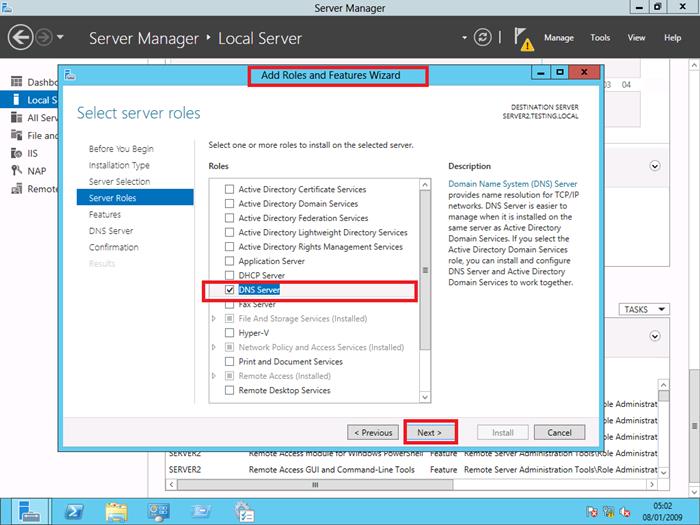Go to Installation Type step
700x525 pixels.
[x=119, y=165]
